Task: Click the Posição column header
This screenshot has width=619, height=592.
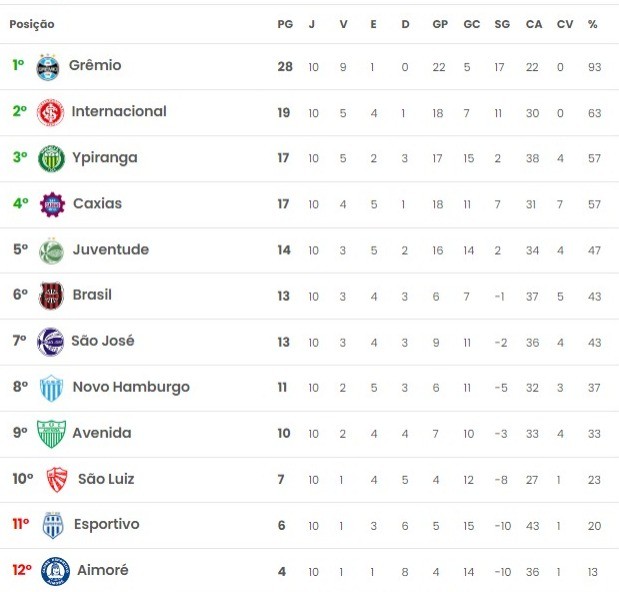Action: (32, 24)
